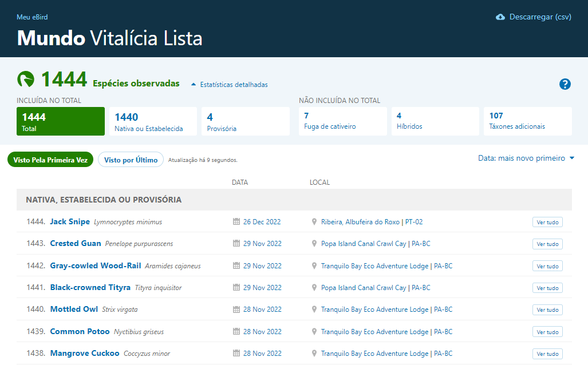
Task: Select Visto Pela Primeira Vez toggle
Action: 50,160
